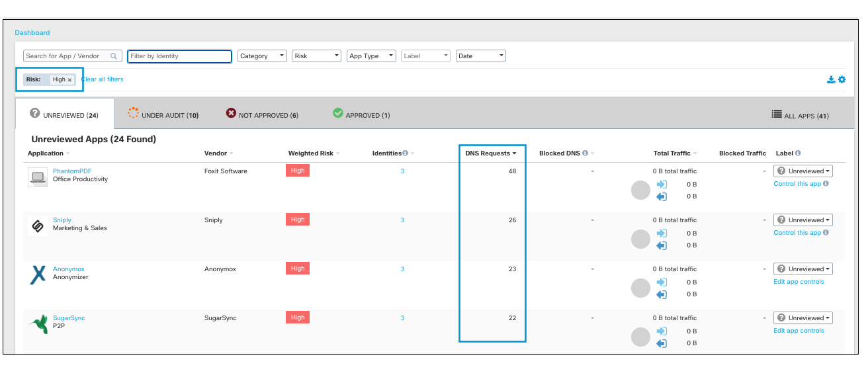Click Sniply inbound traffic arrow icon

point(662,233)
